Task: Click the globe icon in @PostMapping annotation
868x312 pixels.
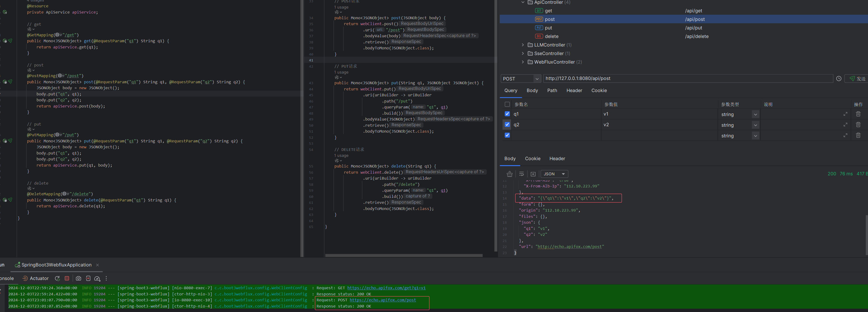Action: pyautogui.click(x=60, y=75)
